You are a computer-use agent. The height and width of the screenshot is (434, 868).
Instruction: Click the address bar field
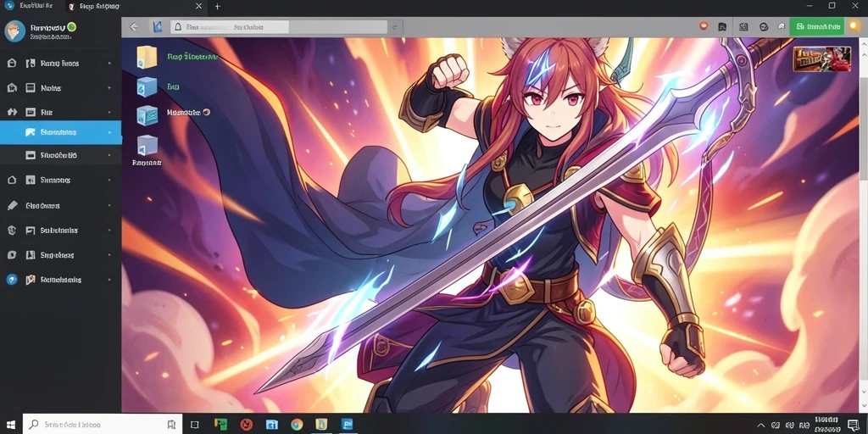click(x=278, y=26)
